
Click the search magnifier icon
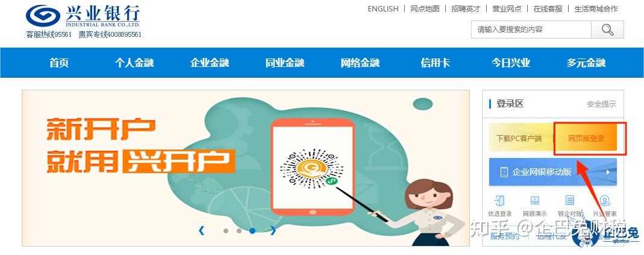pyautogui.click(x=607, y=30)
